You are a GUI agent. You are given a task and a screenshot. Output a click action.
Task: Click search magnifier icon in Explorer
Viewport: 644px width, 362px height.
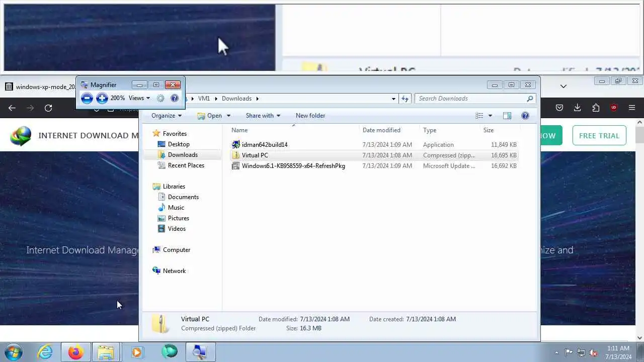(x=530, y=99)
